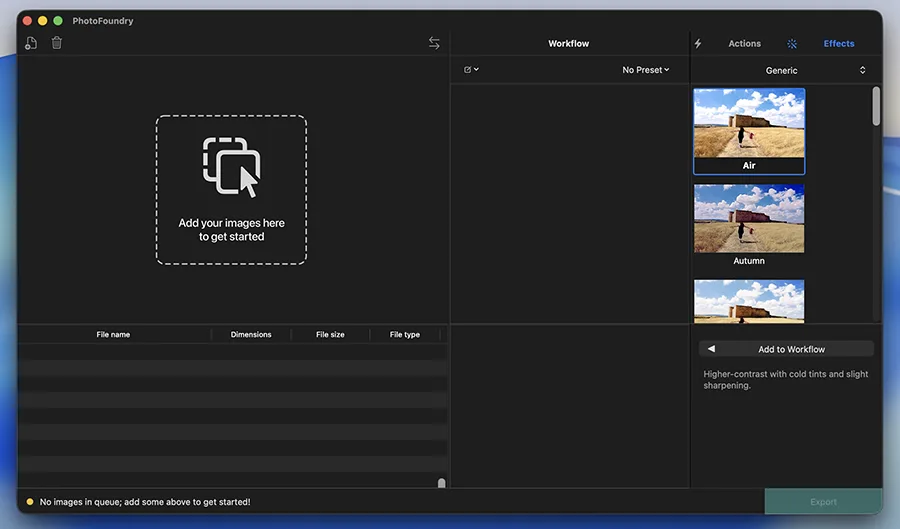The height and width of the screenshot is (529, 900).
Task: Click the yellow status indicator dot
Action: (x=30, y=502)
